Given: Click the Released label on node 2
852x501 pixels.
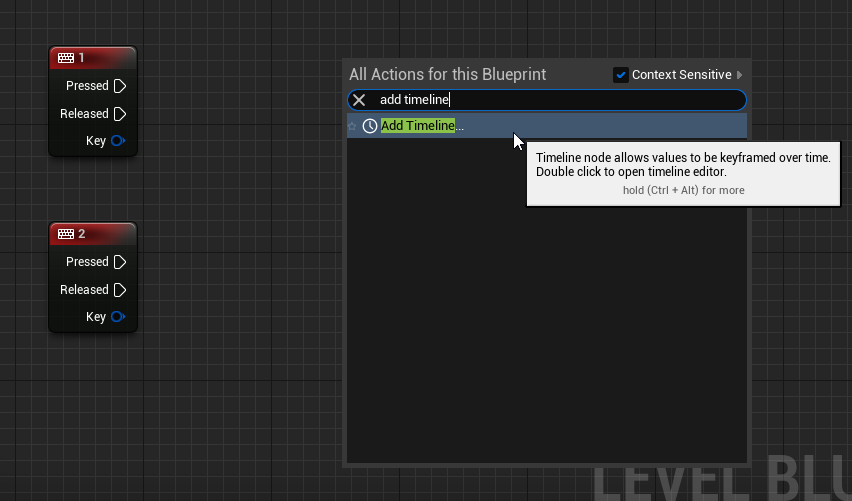Looking at the screenshot, I should [x=84, y=290].
